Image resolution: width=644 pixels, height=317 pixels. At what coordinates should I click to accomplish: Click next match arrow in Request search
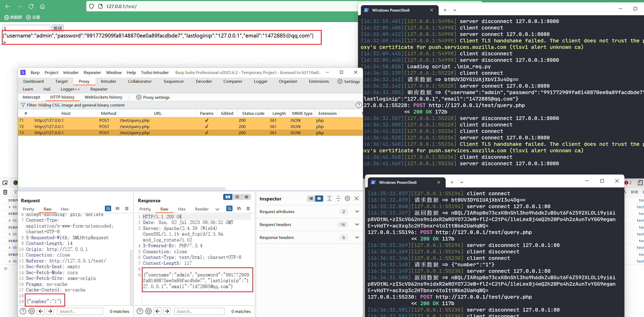(50, 311)
